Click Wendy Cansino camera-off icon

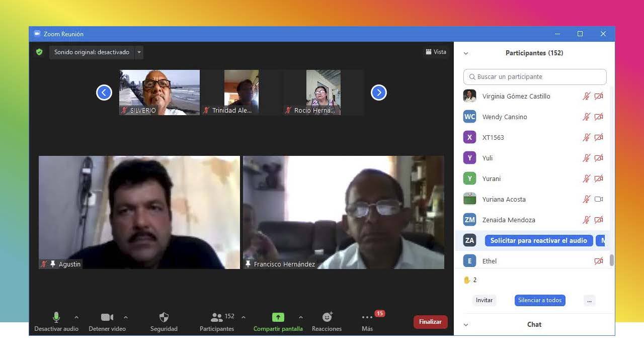coord(599,117)
